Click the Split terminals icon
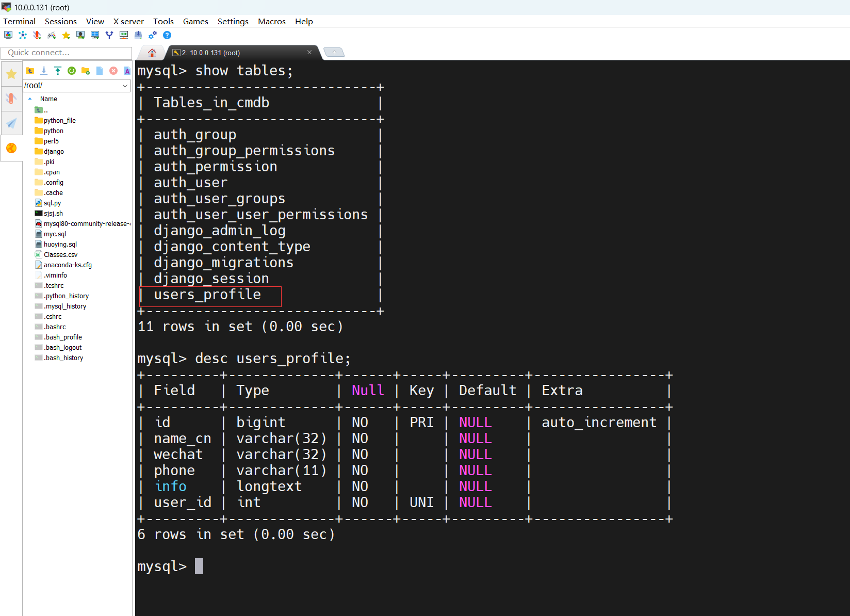This screenshot has height=616, width=850. click(95, 35)
